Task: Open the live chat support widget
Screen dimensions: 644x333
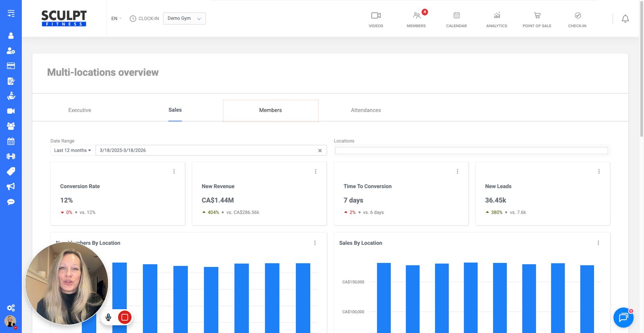Action: click(x=623, y=317)
